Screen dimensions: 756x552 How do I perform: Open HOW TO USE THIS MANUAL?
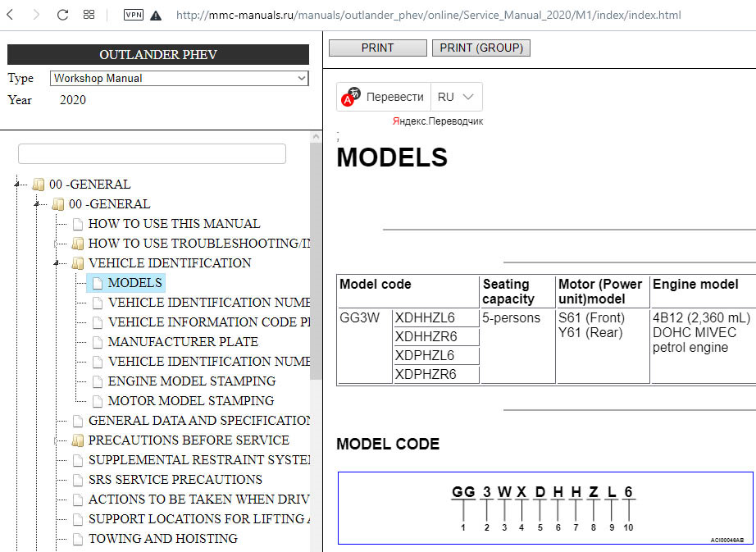pos(174,224)
